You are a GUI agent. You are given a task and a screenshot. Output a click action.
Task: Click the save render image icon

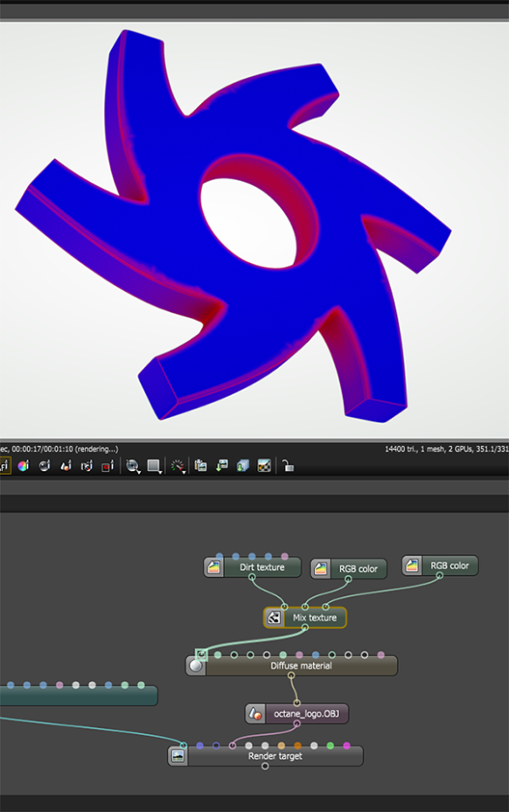coord(222,466)
